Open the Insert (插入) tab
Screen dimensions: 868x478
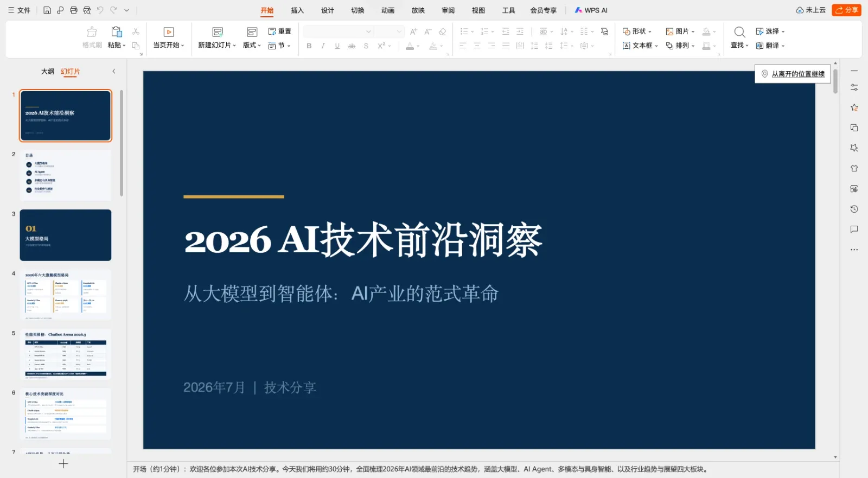click(297, 10)
